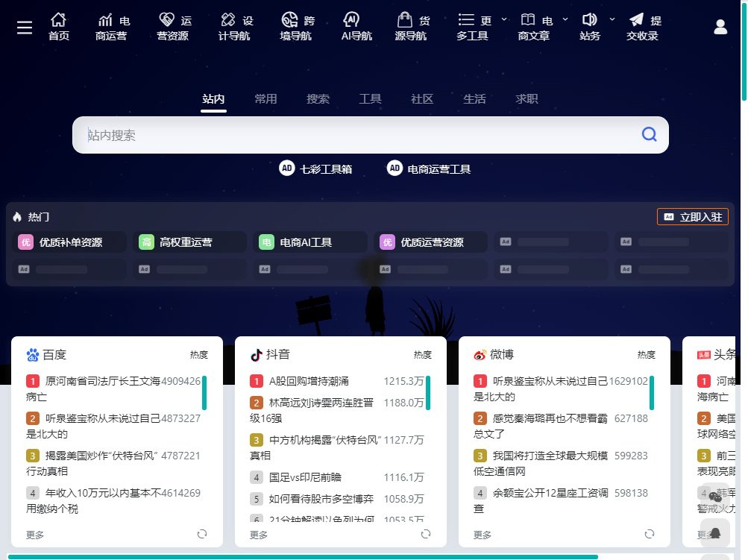Open 站务 speaker icon
The image size is (748, 560).
pos(589,19)
